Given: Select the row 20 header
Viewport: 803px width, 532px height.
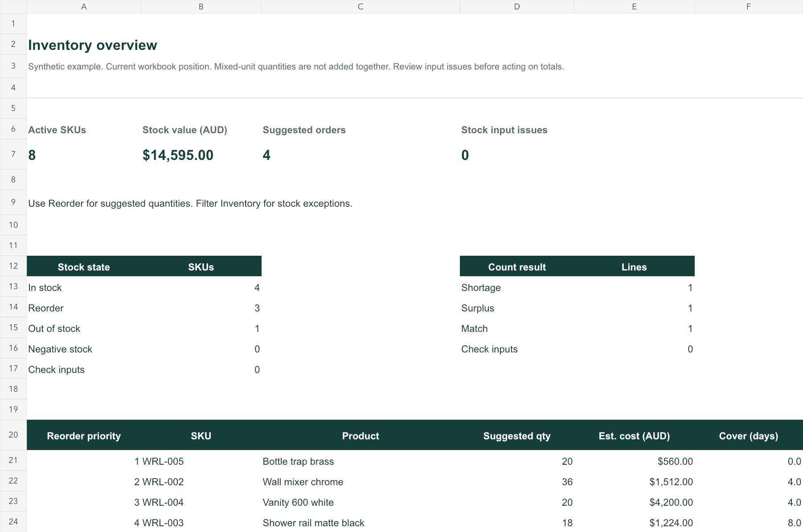Looking at the screenshot, I should (x=13, y=435).
